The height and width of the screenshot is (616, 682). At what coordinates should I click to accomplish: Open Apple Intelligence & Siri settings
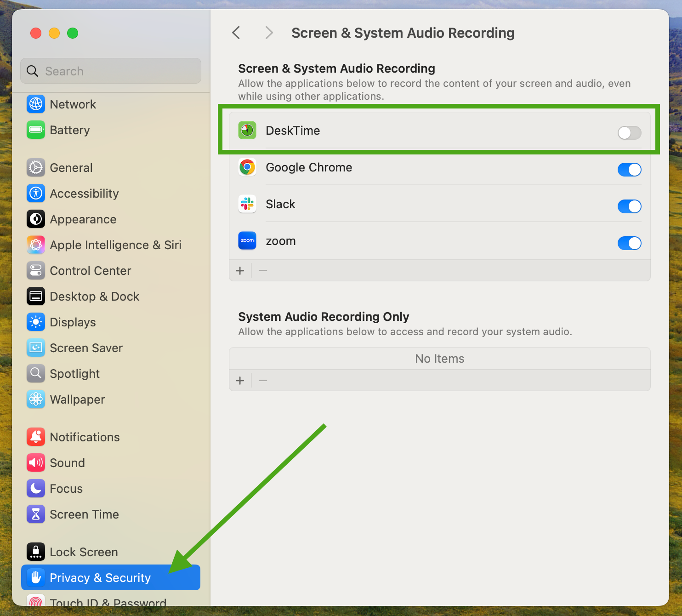115,245
